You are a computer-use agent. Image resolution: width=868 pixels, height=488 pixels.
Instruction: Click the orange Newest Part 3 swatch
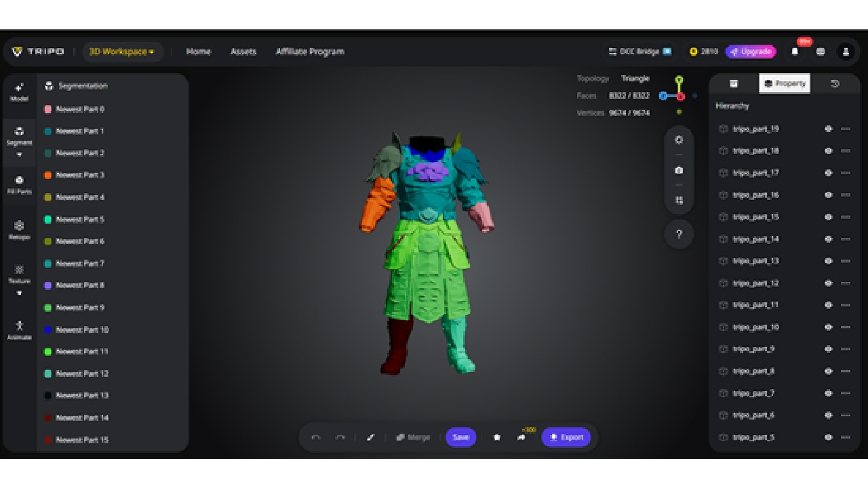(47, 175)
